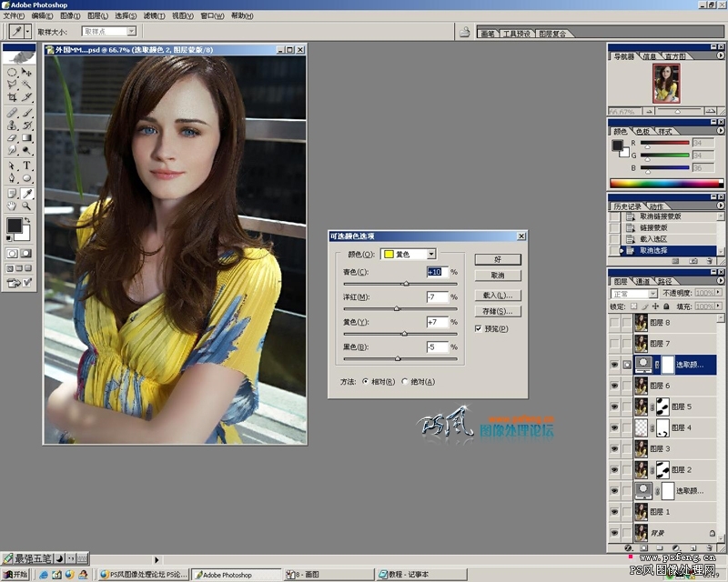The height and width of the screenshot is (582, 728).
Task: Open the 颜色(O) color dropdown in dialog
Action: point(431,254)
